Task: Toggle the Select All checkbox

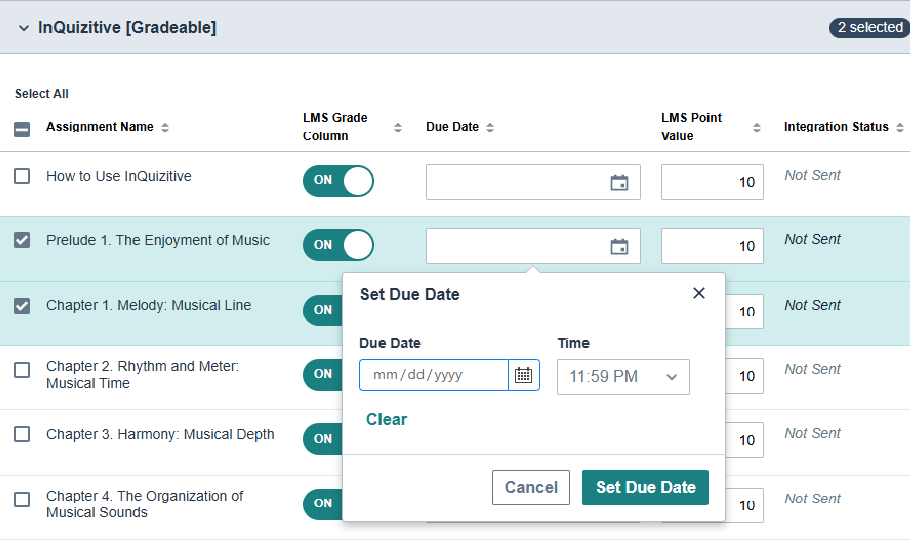Action: [22, 129]
